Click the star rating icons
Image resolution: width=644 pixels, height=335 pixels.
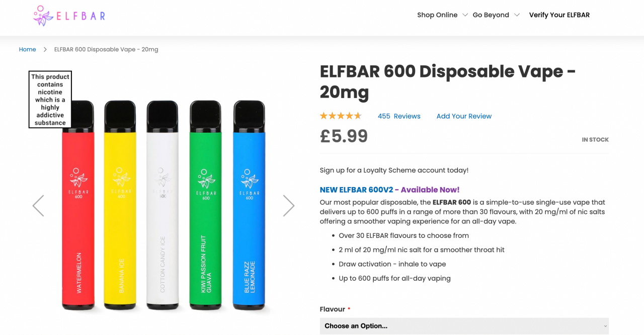341,116
